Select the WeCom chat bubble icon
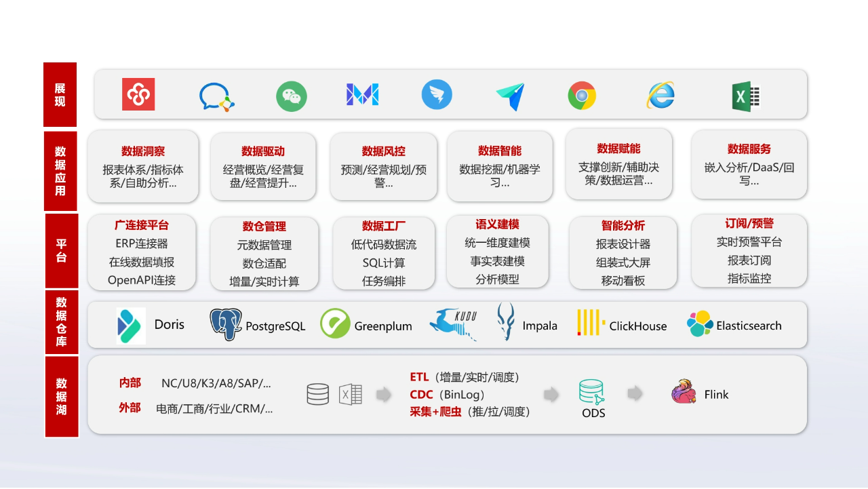Image resolution: width=868 pixels, height=489 pixels. pos(216,96)
